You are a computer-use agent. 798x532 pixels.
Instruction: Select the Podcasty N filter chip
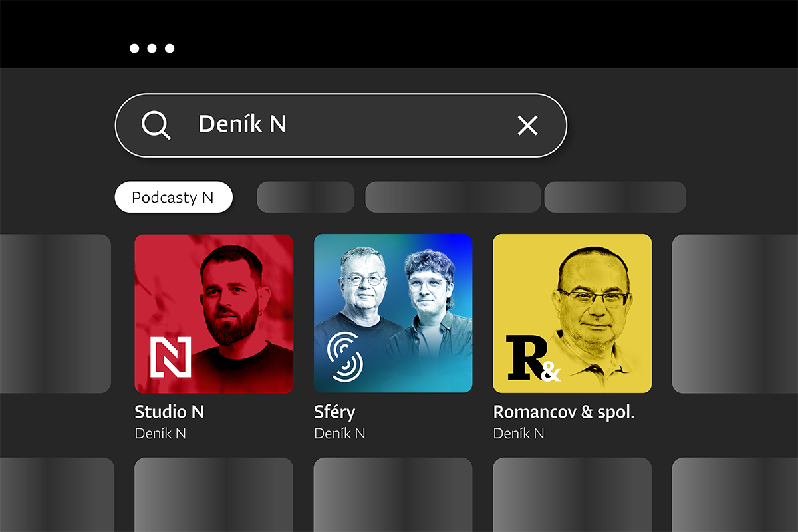pos(173,198)
